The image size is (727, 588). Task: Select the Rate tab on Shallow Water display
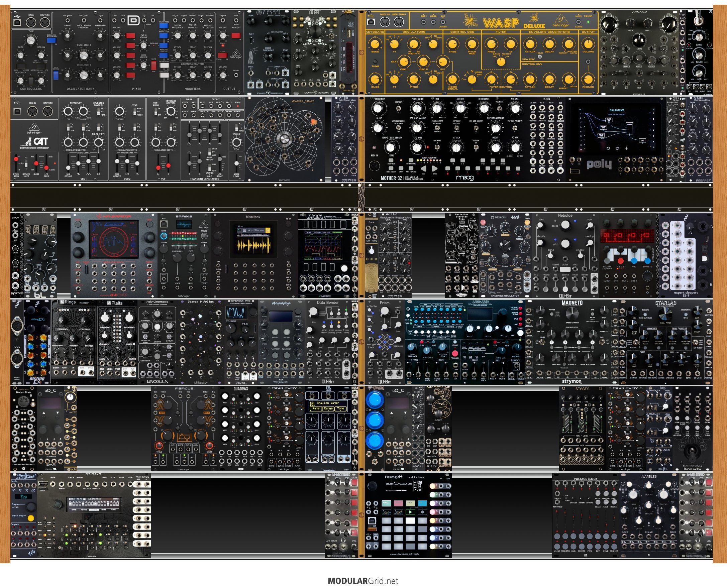click(x=316, y=408)
